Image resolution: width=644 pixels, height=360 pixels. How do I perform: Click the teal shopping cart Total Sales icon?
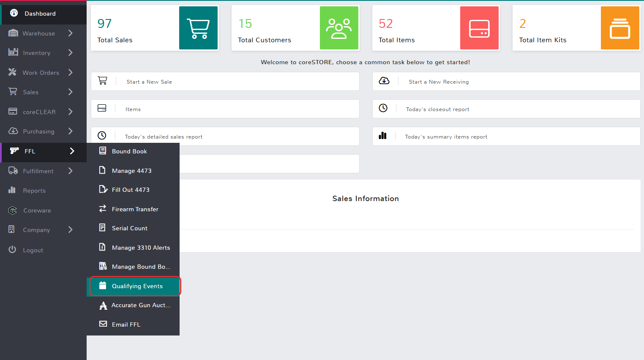coord(198,28)
